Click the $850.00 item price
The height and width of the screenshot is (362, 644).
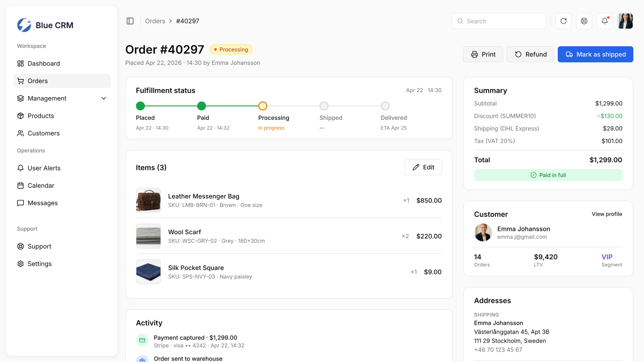click(x=429, y=200)
